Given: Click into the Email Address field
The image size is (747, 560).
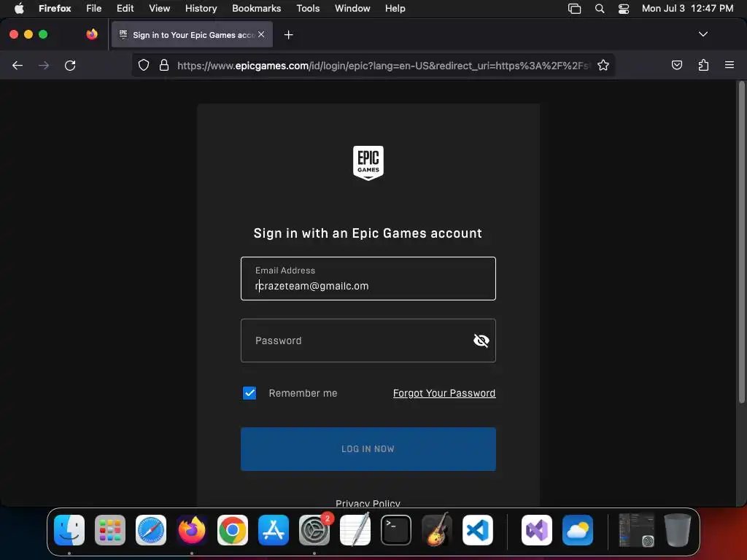Looking at the screenshot, I should 368,279.
